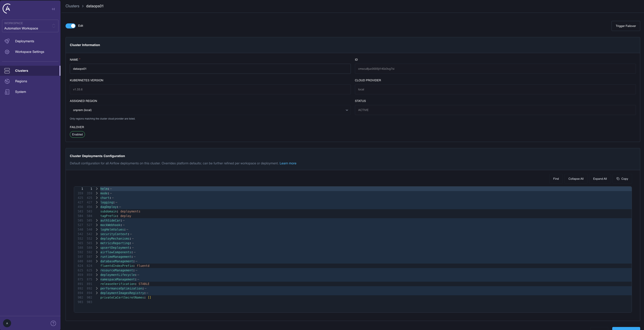Open the Workspace selector dropdown
This screenshot has width=644, height=330.
[x=30, y=26]
